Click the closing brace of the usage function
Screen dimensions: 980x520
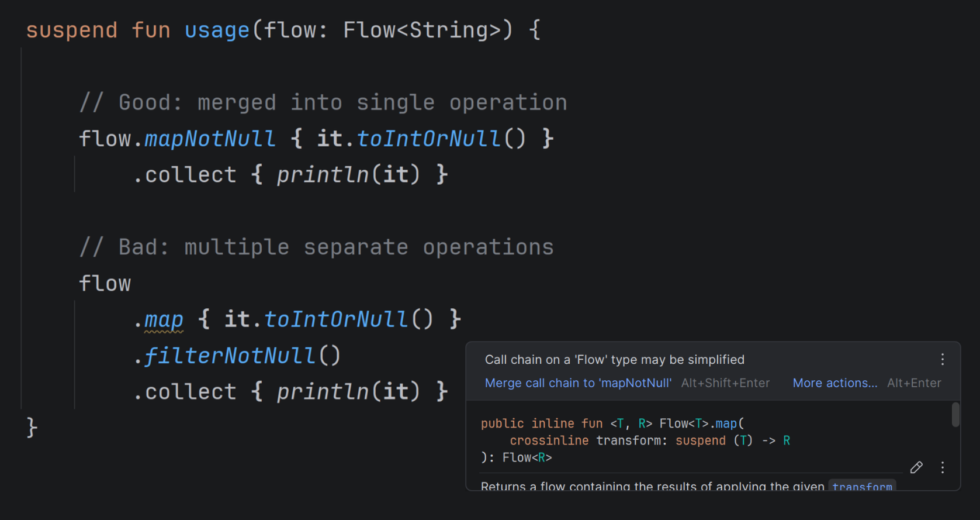pos(32,428)
